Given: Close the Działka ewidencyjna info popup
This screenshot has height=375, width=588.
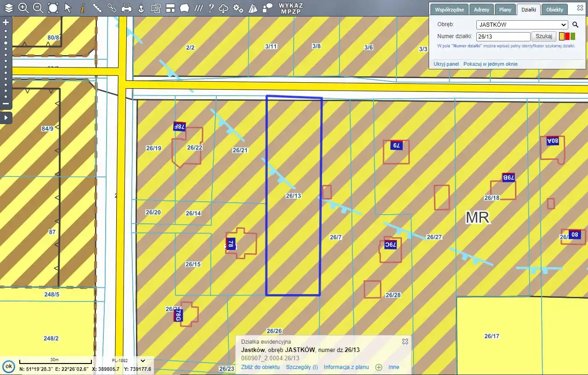Looking at the screenshot, I should click(x=405, y=341).
